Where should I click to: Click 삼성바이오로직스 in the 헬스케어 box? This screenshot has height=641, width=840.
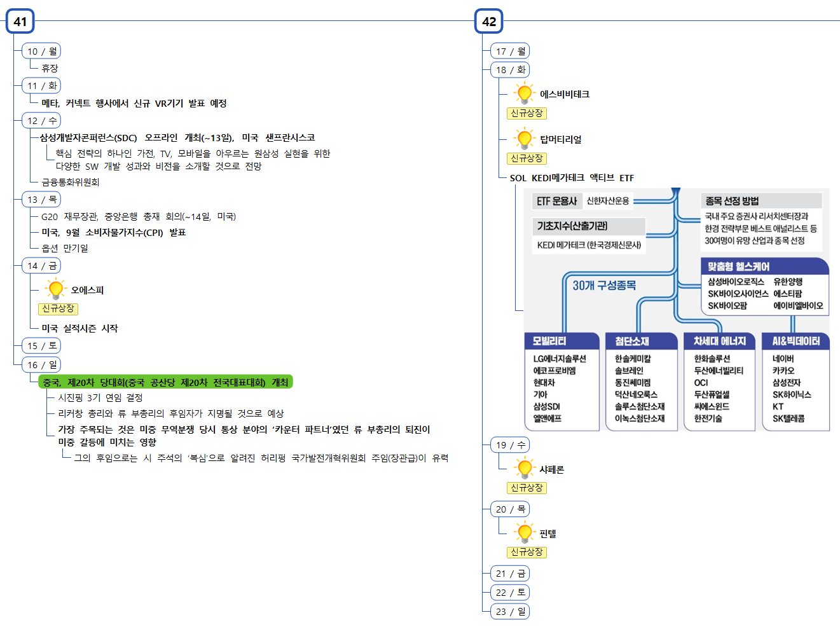point(736,281)
